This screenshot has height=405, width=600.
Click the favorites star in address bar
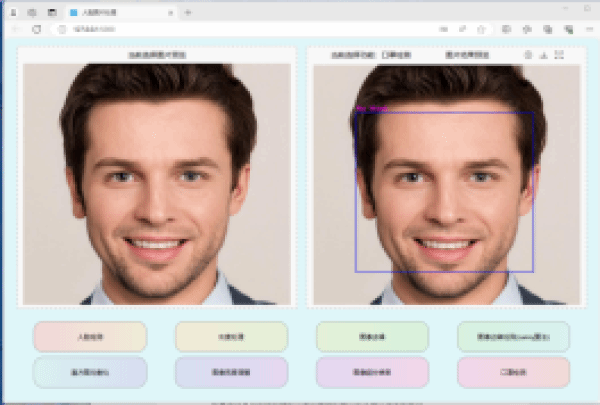[481, 30]
